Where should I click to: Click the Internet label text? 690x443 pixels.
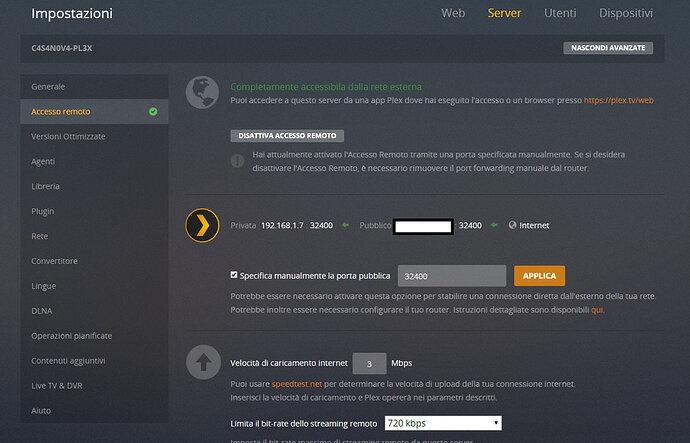click(x=534, y=225)
